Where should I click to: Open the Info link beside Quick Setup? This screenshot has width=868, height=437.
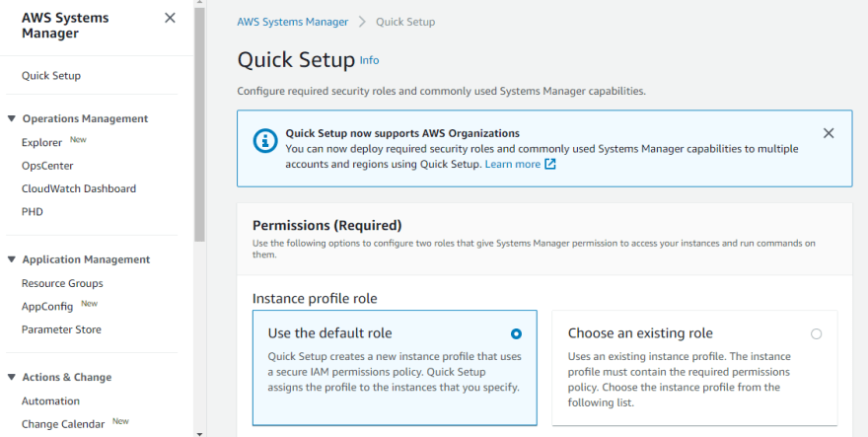tap(369, 60)
